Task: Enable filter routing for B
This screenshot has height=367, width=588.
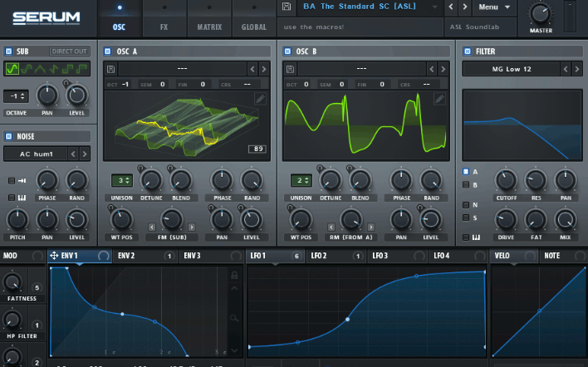Action: coord(466,185)
